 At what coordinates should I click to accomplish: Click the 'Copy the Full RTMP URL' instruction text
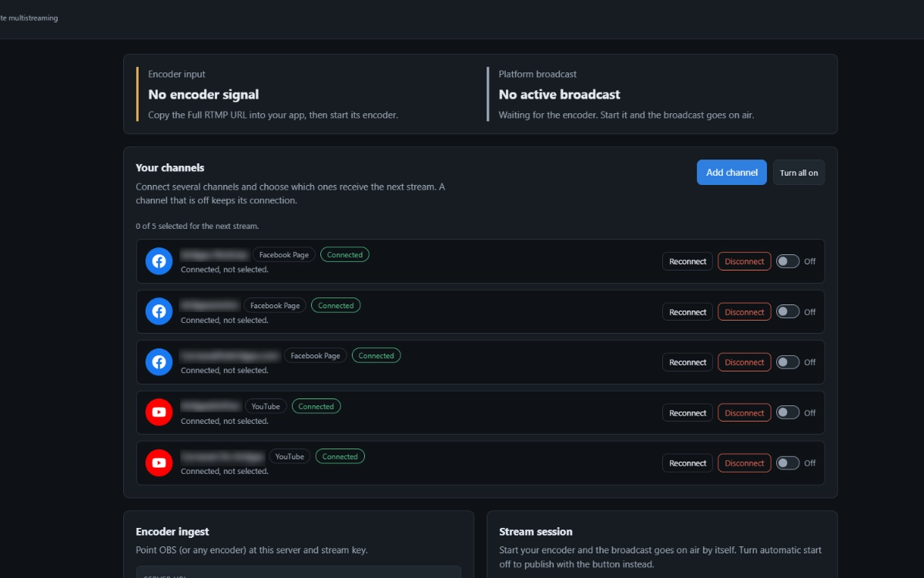(x=273, y=115)
